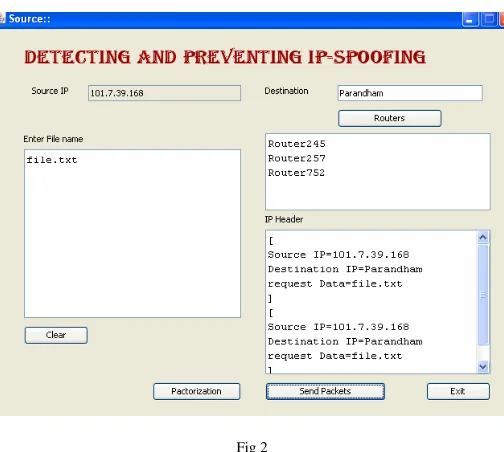
Task: Click the Java icon in title bar
Action: click(2, 19)
